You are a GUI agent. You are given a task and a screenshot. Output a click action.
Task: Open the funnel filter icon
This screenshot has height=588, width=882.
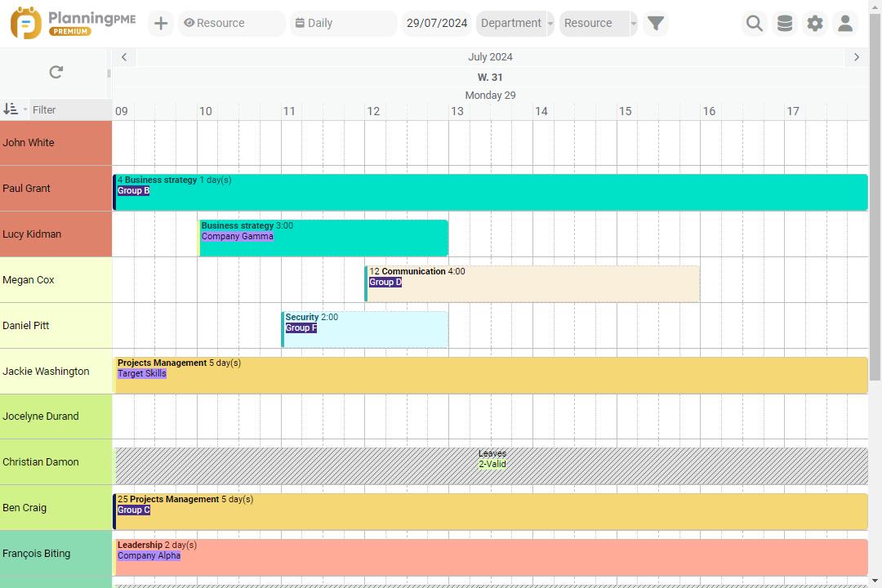tap(656, 23)
